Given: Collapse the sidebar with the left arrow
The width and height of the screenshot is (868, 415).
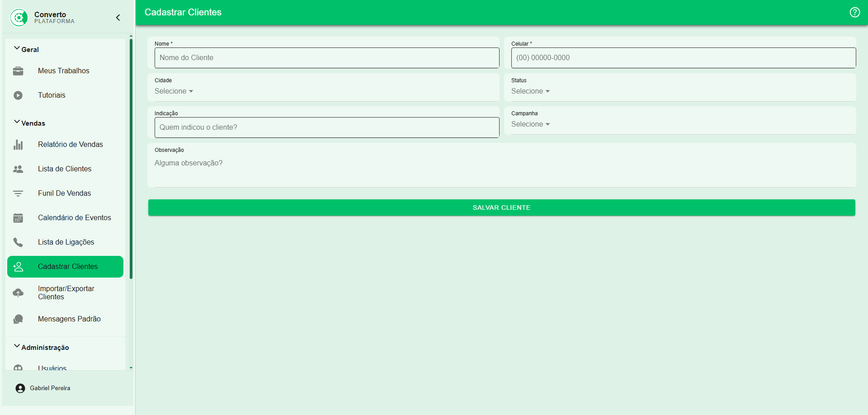Looking at the screenshot, I should coord(118,18).
